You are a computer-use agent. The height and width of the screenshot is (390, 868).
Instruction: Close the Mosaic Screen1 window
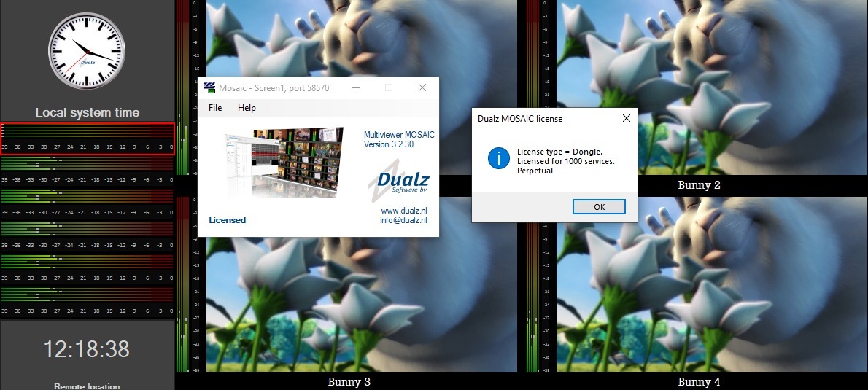pos(422,88)
